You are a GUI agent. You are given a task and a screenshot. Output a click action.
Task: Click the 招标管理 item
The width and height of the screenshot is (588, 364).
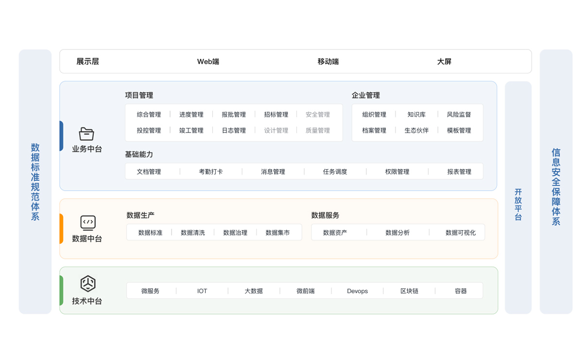tap(276, 115)
